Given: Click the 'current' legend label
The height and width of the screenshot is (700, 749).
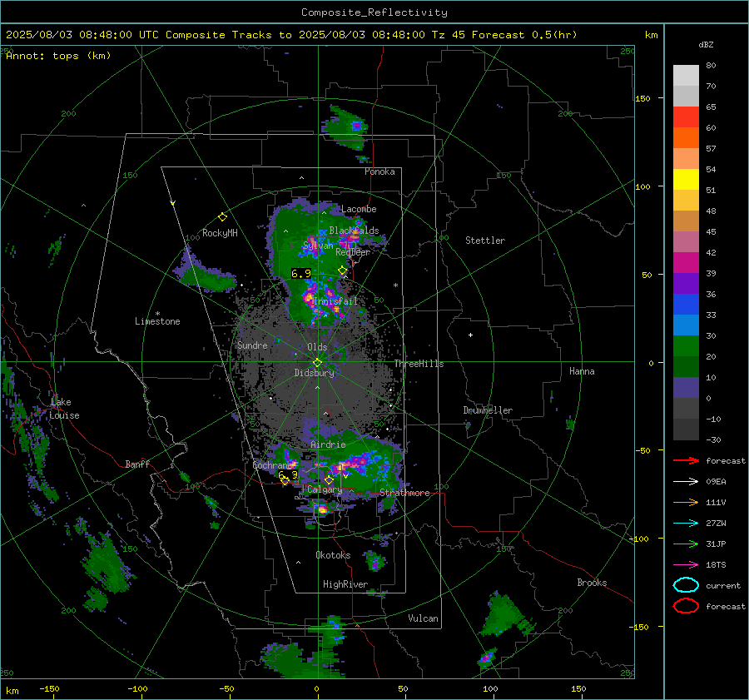Looking at the screenshot, I should tap(723, 585).
